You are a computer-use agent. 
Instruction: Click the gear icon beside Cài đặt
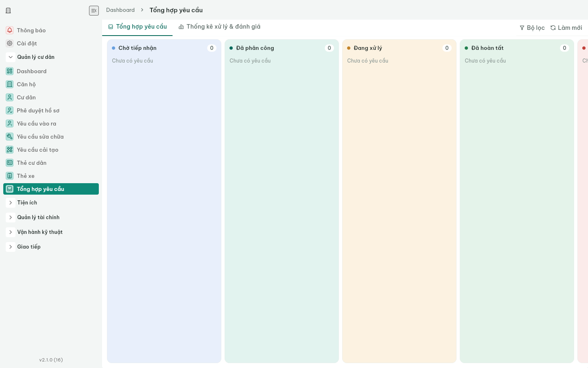pyautogui.click(x=10, y=43)
